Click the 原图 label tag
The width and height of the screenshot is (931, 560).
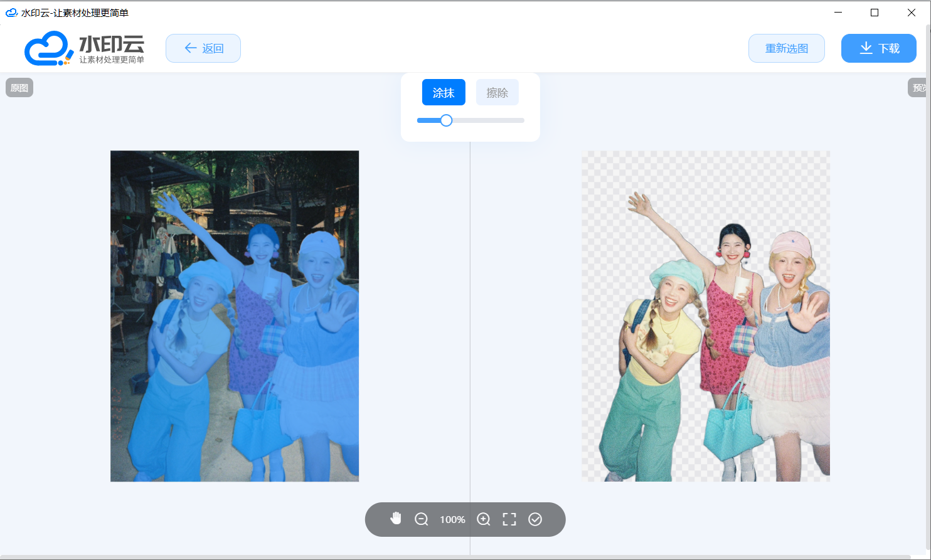[19, 88]
